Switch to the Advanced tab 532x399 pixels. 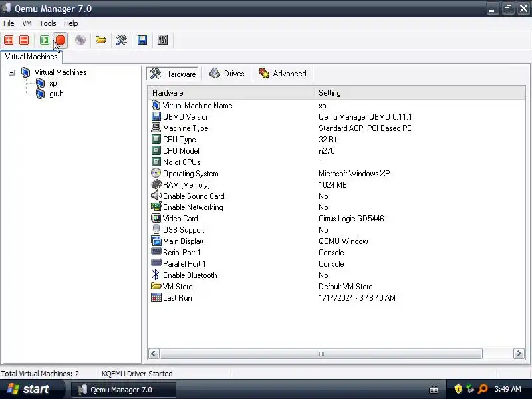click(282, 74)
